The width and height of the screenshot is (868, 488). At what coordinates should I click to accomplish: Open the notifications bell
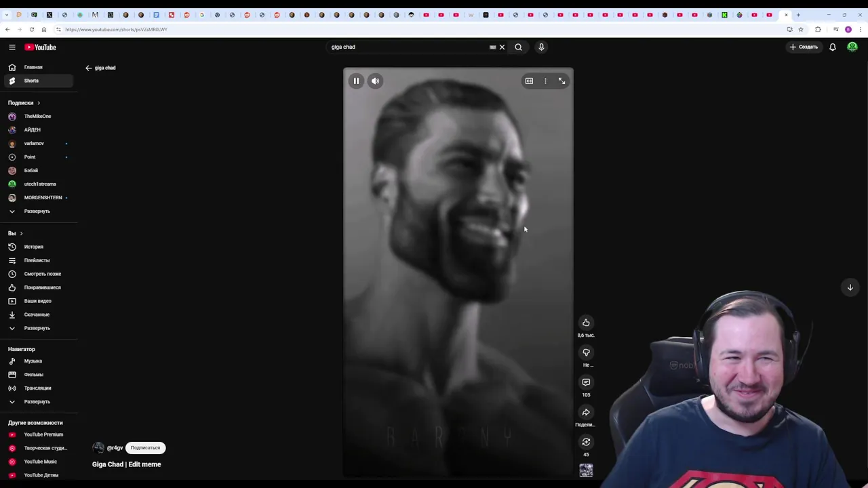point(833,47)
